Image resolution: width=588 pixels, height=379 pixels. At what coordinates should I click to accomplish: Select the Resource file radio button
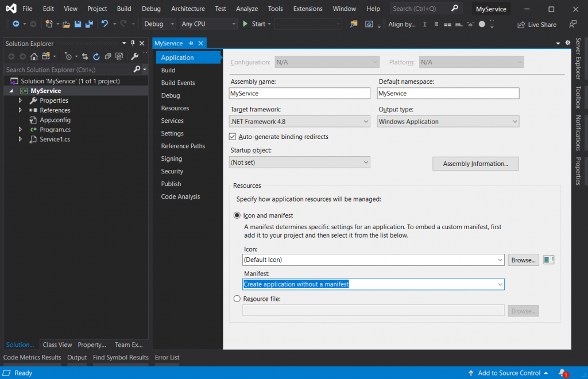coord(237,299)
